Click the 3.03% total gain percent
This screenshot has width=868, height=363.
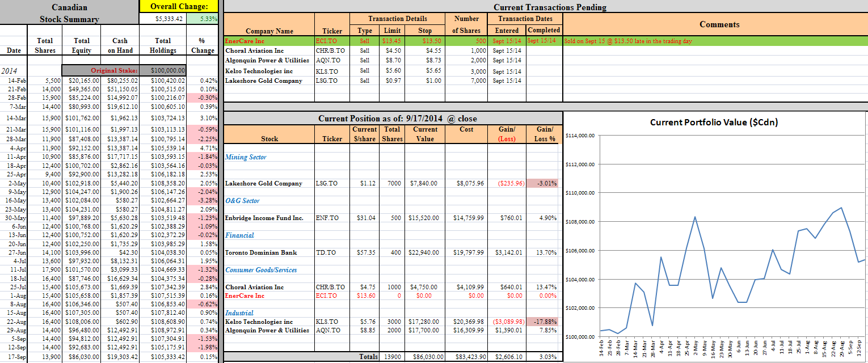pos(542,357)
